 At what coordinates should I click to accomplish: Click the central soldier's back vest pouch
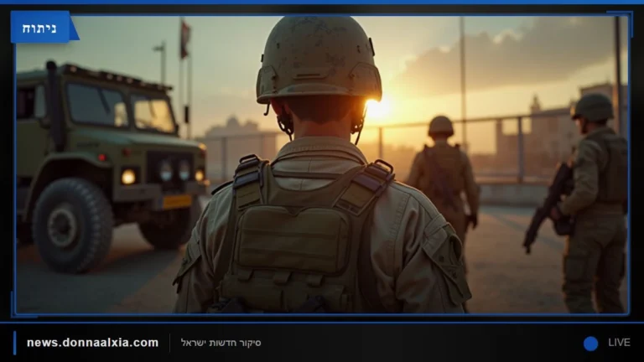pyautogui.click(x=293, y=238)
